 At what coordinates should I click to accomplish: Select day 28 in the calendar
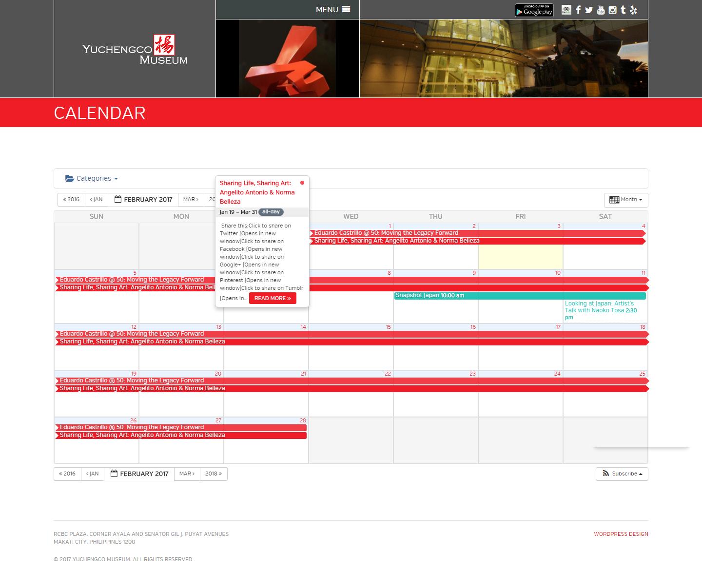tap(303, 420)
